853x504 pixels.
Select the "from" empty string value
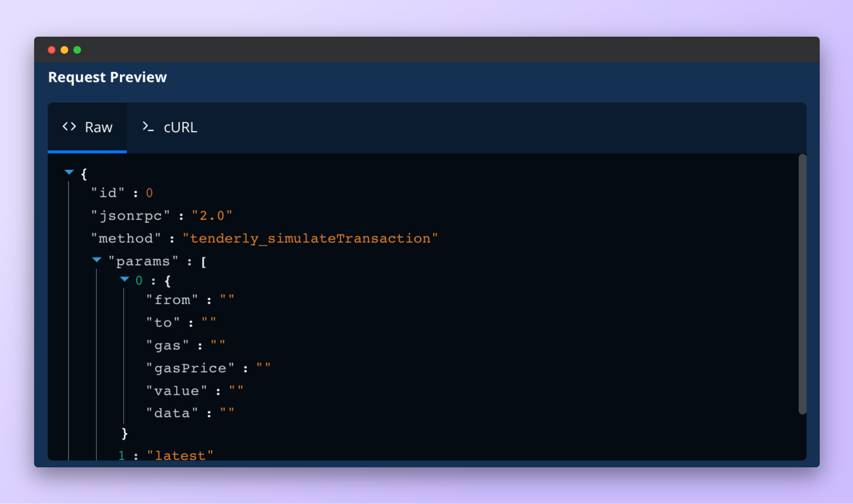coord(227,299)
